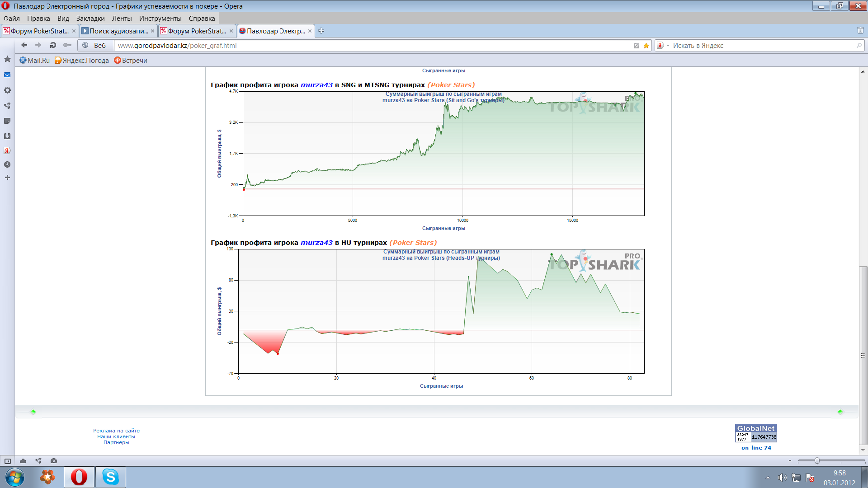Open the Закладки menu
The image size is (868, 488).
point(90,19)
